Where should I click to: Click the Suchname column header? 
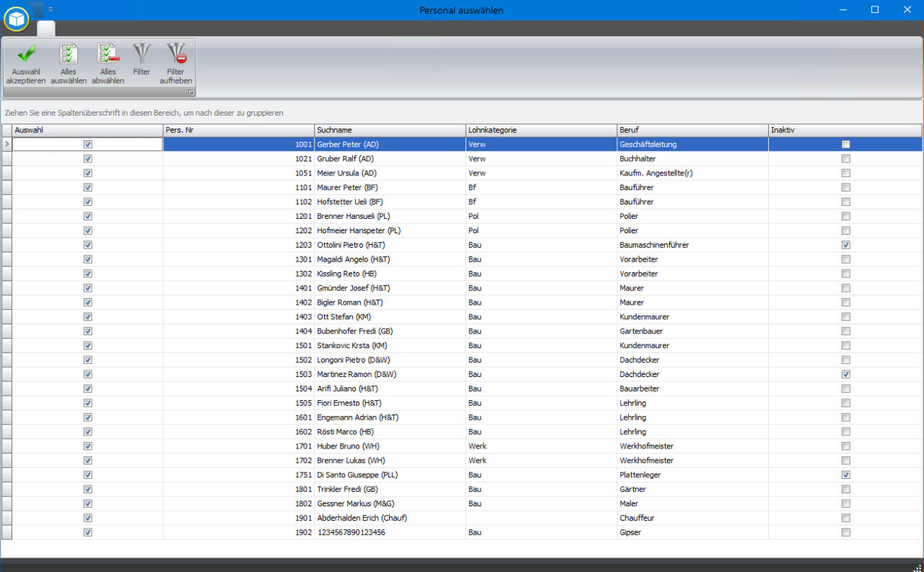tap(390, 130)
